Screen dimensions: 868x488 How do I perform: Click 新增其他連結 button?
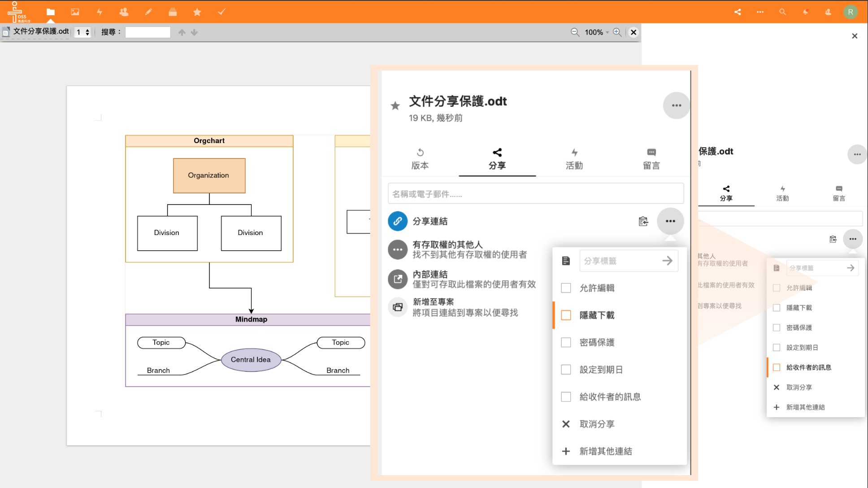[606, 451]
